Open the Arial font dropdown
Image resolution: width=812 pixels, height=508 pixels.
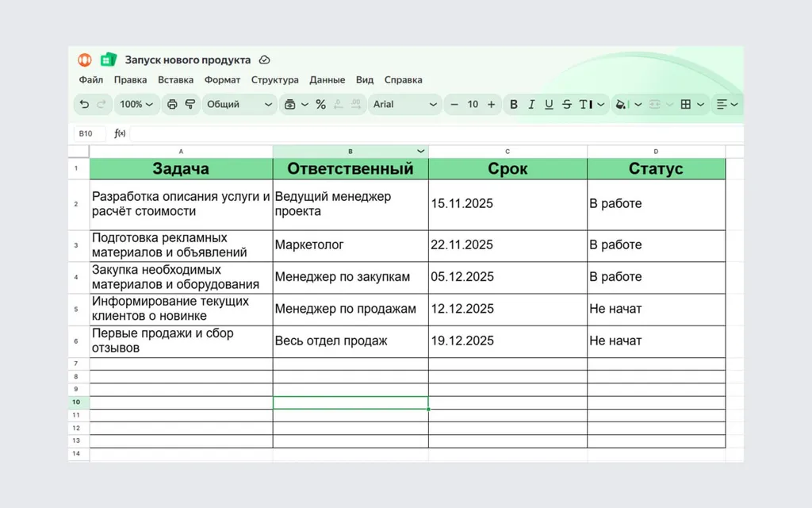point(405,104)
